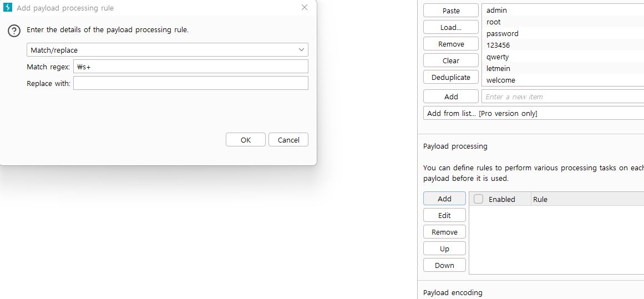Click the Match regex input field
Screen dimensions: 644x299
coord(190,67)
